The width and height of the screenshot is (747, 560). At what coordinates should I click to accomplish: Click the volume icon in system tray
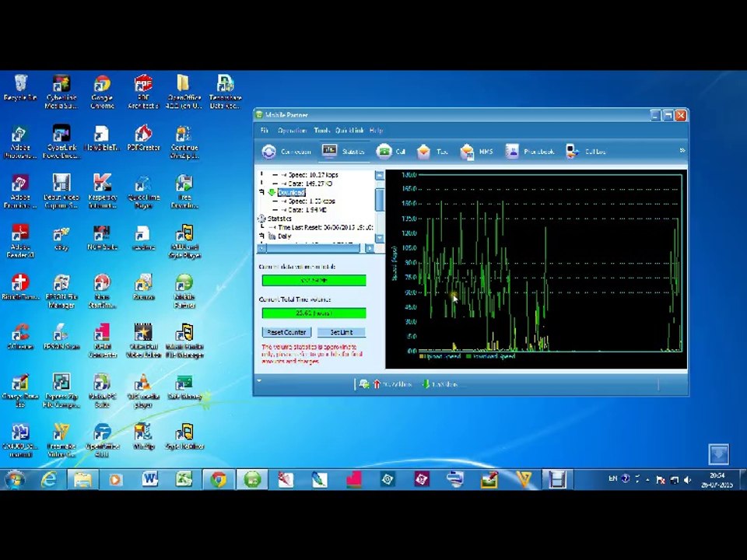tap(687, 480)
